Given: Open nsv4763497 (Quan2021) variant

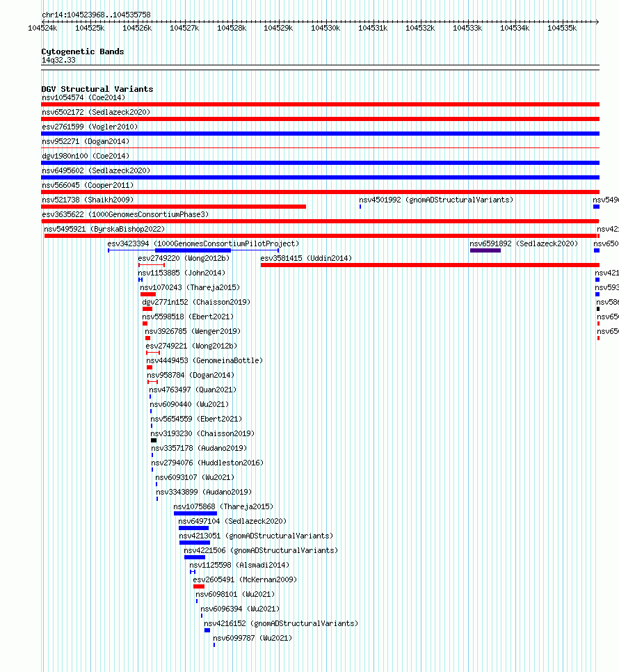Looking at the screenshot, I should 193,389.
